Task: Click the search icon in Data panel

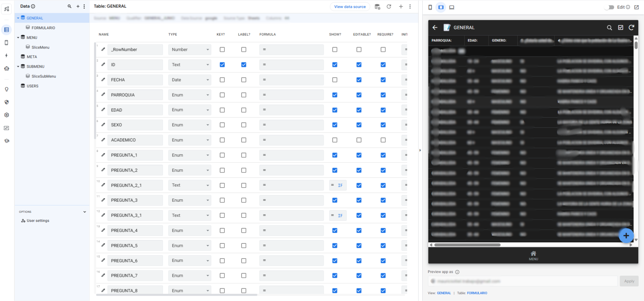Action: [69, 6]
